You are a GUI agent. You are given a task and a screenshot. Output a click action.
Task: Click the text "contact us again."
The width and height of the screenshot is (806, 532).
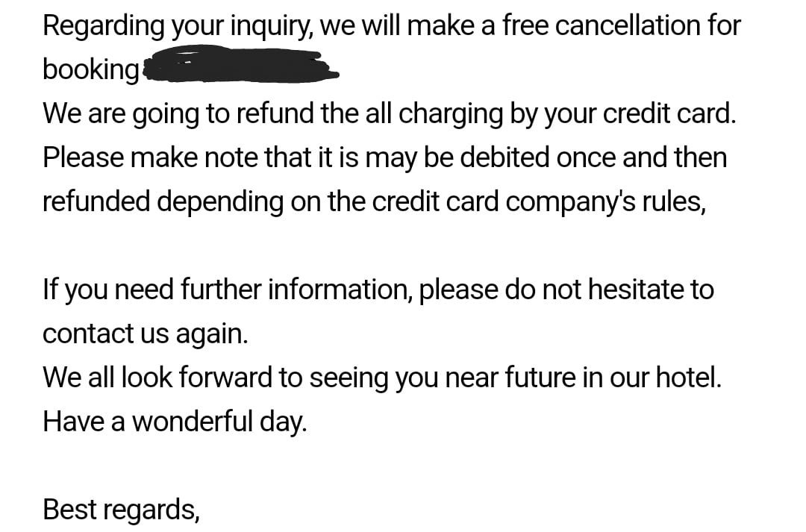[146, 334]
